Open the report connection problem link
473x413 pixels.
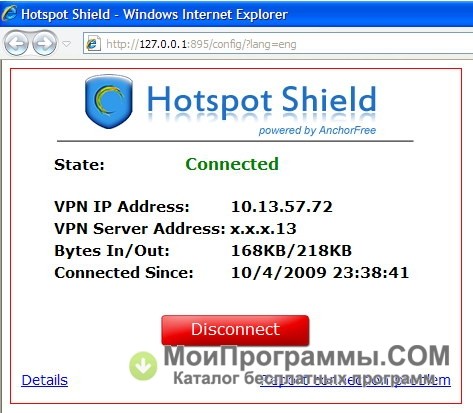click(x=355, y=380)
